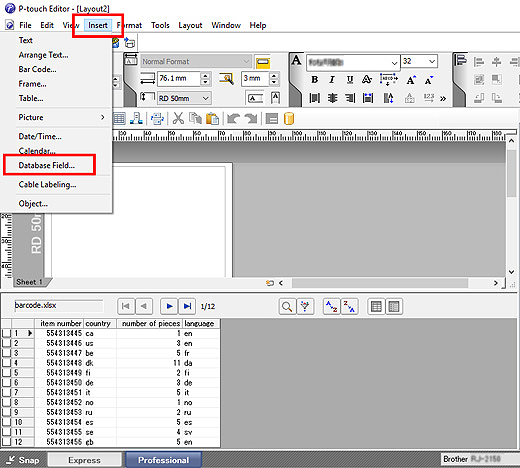Open the Layout menu
520x468 pixels.
190,25
